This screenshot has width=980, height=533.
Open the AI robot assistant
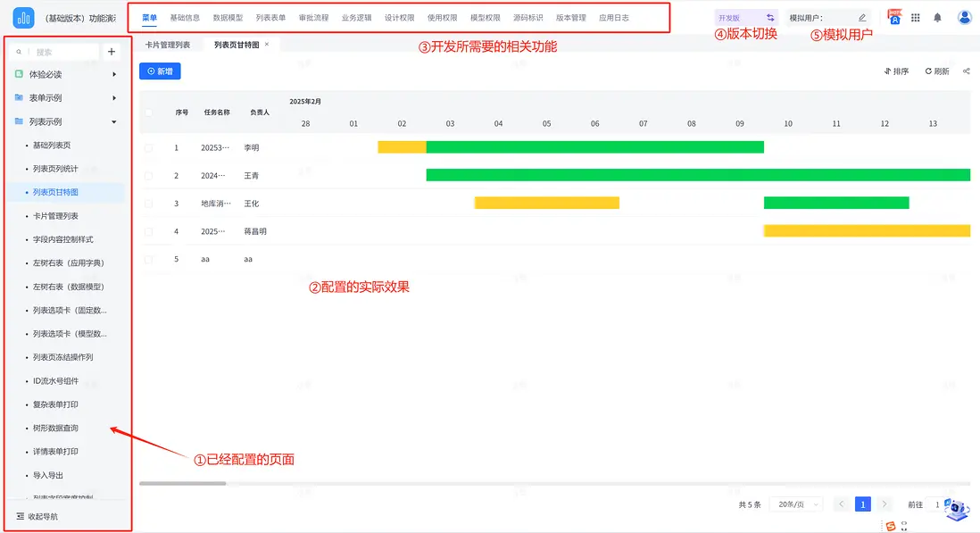tap(957, 509)
